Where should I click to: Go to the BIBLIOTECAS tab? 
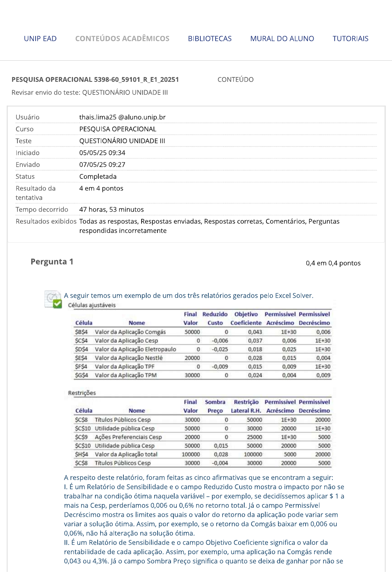pyautogui.click(x=210, y=39)
